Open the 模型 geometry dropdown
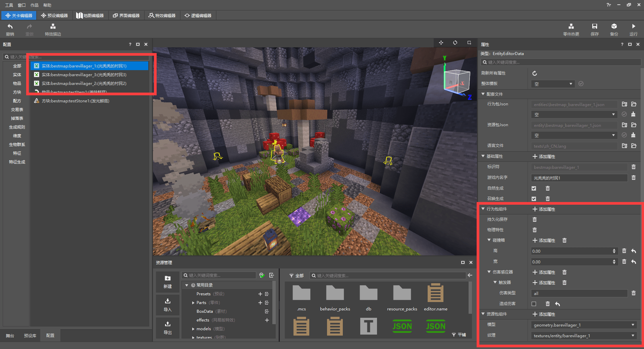 pyautogui.click(x=584, y=325)
